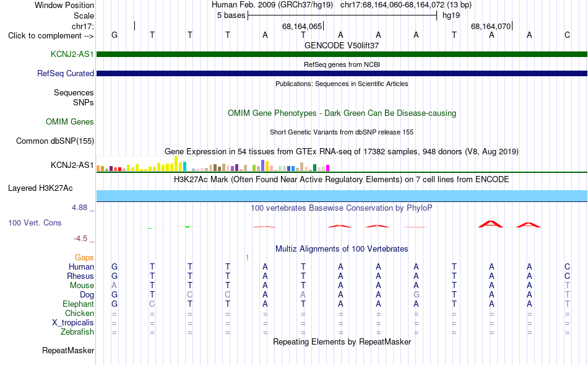Click the grey G in the Dog alignment row
The width and height of the screenshot is (588, 365).
coord(417,295)
